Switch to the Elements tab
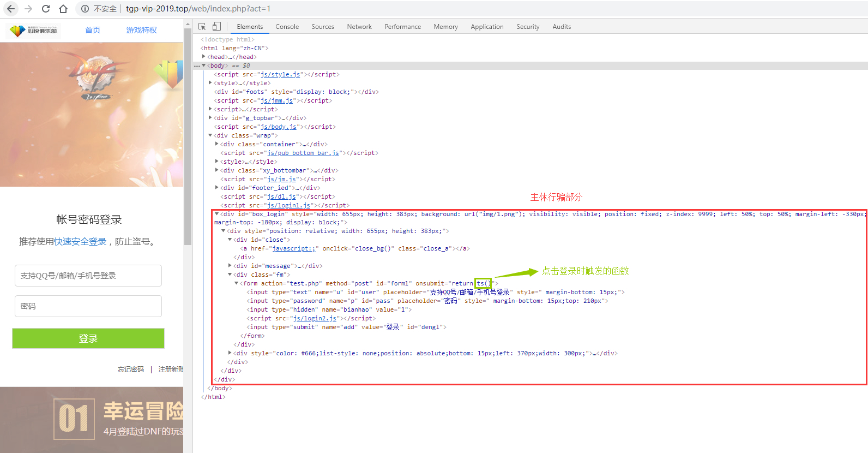The width and height of the screenshot is (868, 453). (250, 27)
